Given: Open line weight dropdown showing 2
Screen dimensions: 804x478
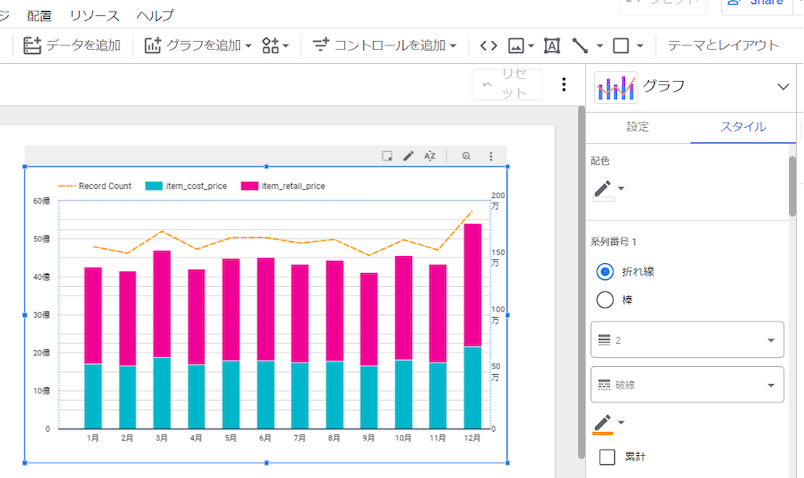Looking at the screenshot, I should point(687,340).
